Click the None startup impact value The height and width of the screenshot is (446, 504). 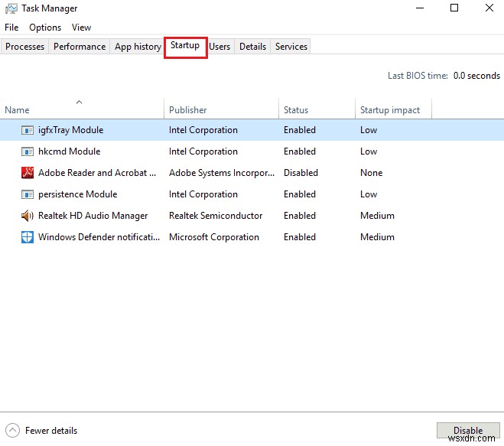click(371, 173)
